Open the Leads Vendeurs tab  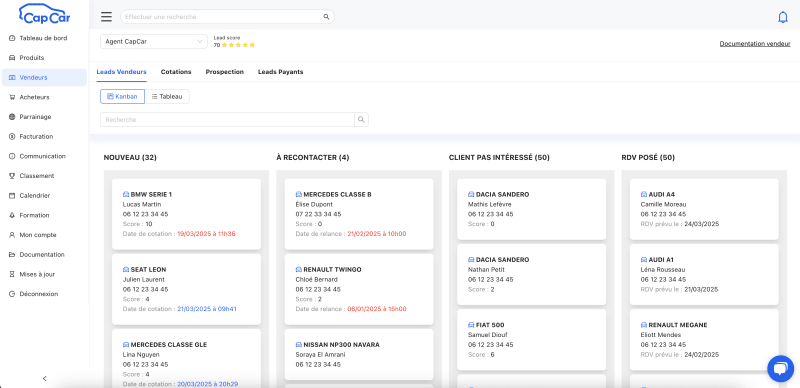tap(121, 72)
